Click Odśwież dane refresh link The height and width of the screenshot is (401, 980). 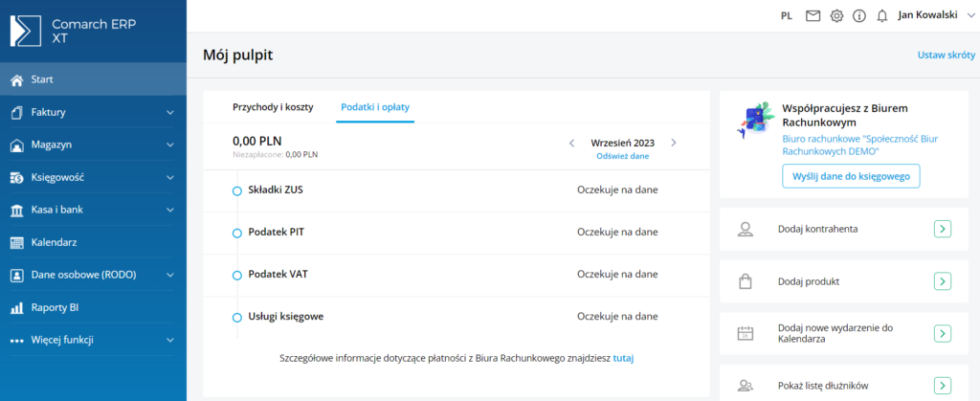coord(622,155)
